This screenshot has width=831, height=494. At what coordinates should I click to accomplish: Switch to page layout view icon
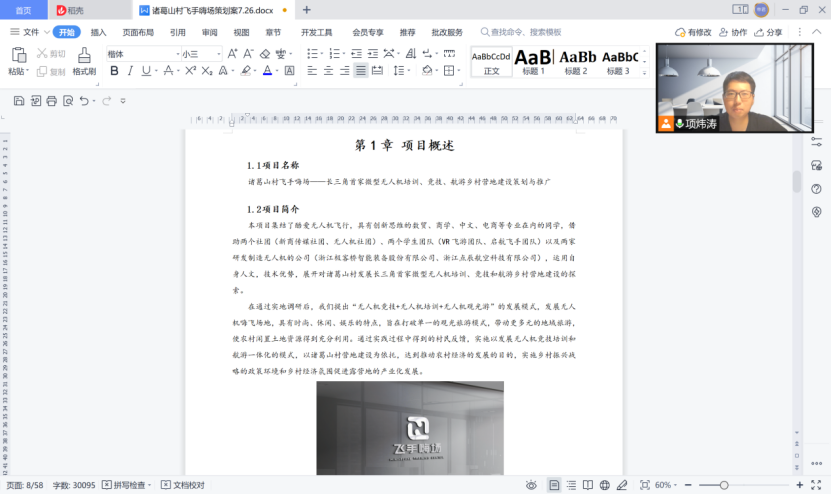click(x=554, y=485)
